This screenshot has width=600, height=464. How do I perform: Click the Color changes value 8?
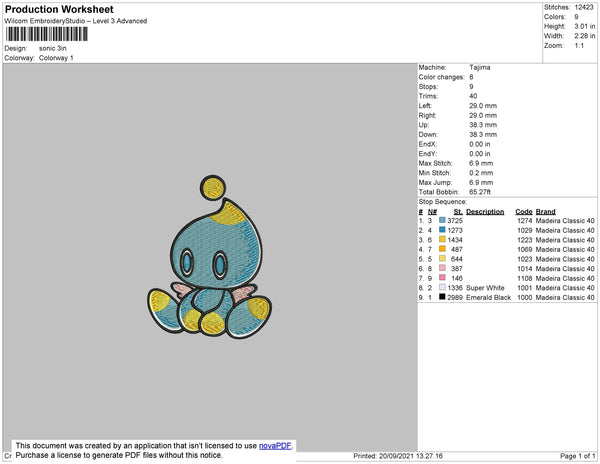471,77
